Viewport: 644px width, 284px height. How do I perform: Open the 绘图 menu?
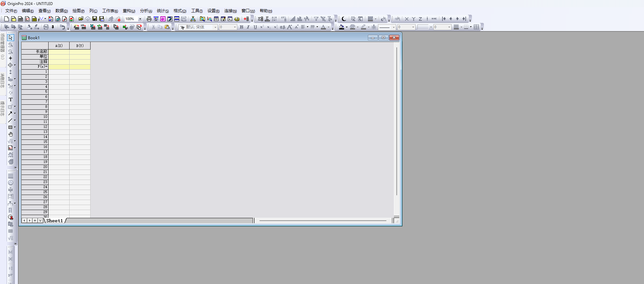78,11
